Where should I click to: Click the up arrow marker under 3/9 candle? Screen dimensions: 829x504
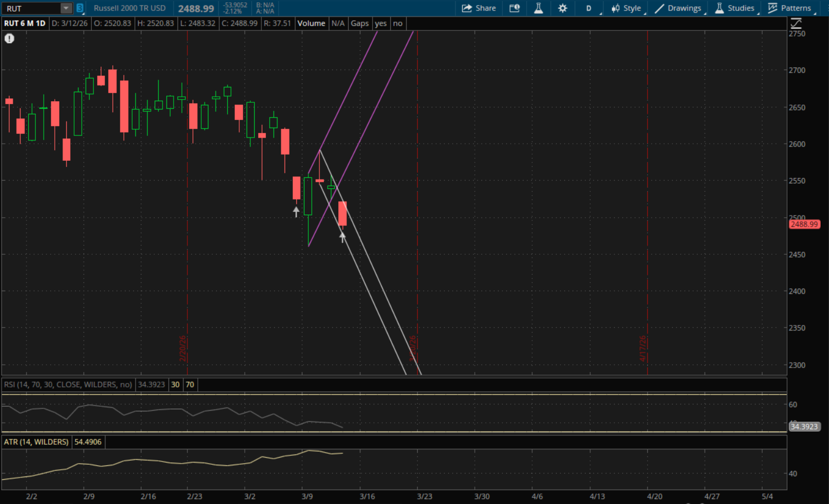coord(296,211)
